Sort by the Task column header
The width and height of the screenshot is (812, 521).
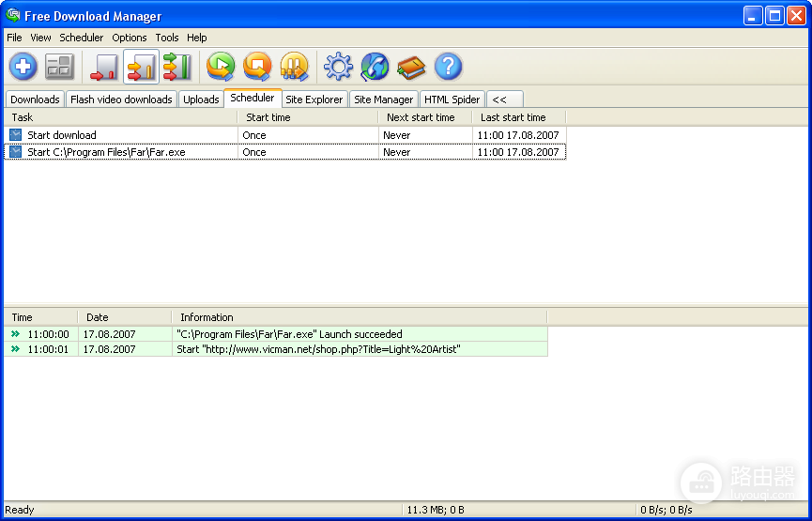coord(121,117)
